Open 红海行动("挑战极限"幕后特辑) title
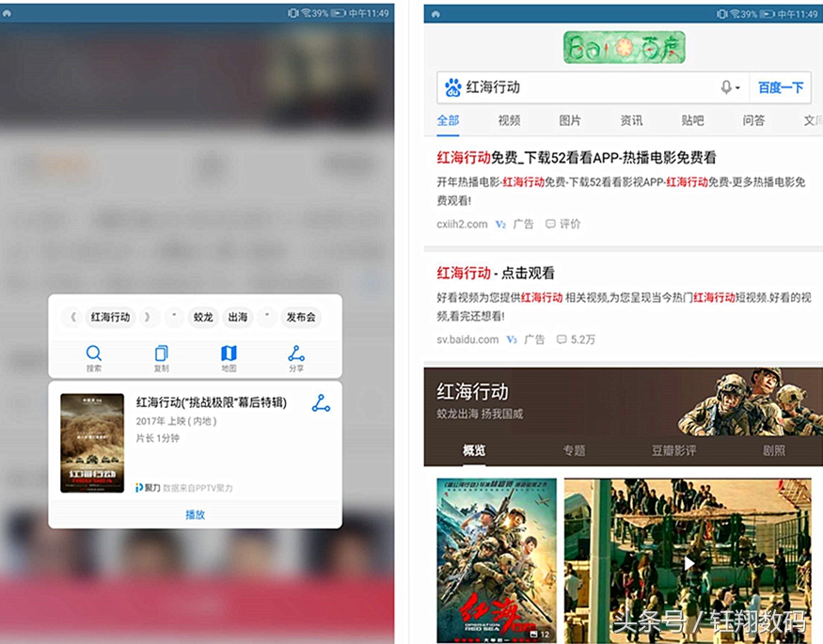The height and width of the screenshot is (644, 823). pyautogui.click(x=212, y=402)
